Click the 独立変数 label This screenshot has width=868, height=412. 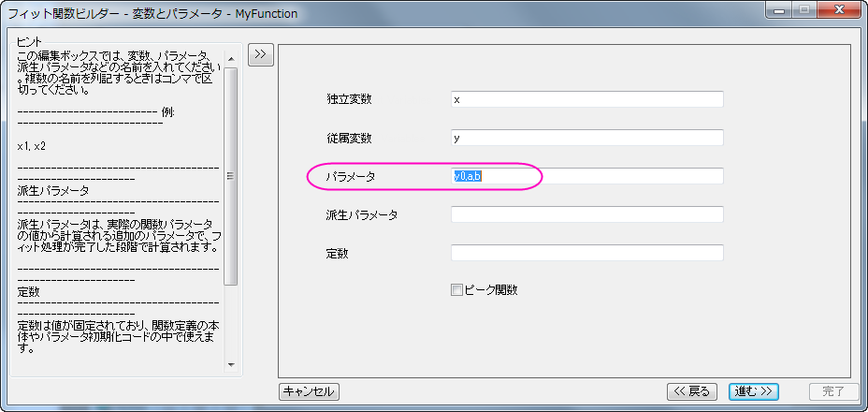coord(349,100)
